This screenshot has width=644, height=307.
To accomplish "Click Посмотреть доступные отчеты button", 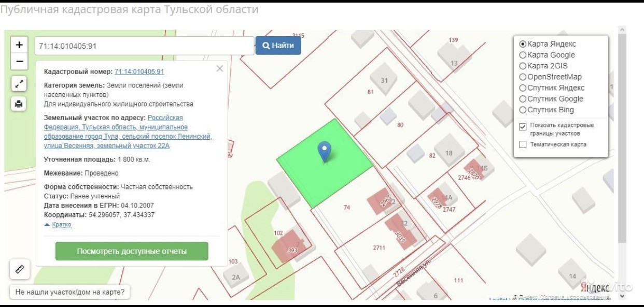I will pos(132,251).
